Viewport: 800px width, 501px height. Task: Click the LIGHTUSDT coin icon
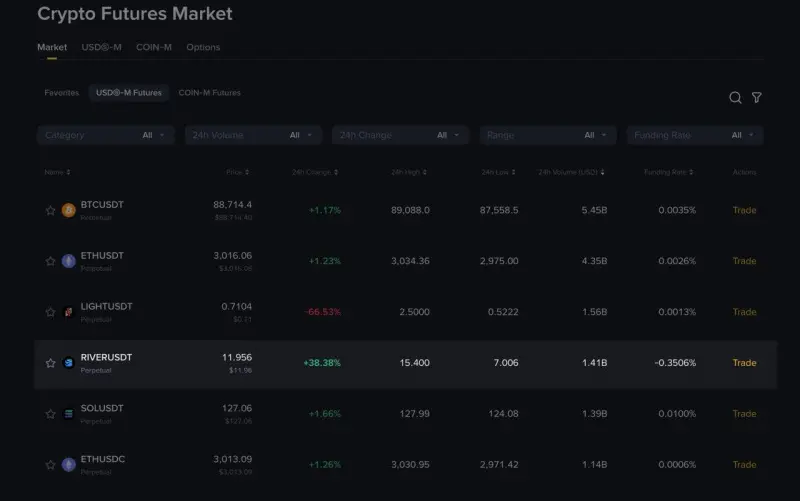coord(68,312)
